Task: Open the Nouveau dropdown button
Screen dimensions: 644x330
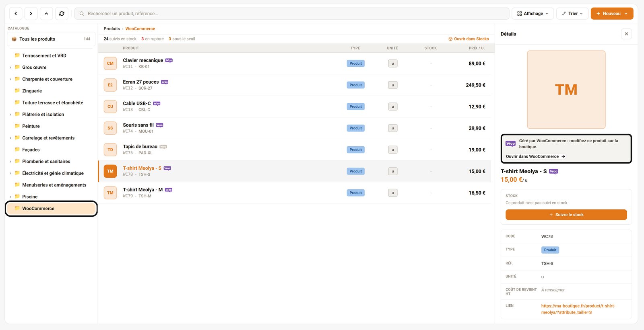Action: 612,14
